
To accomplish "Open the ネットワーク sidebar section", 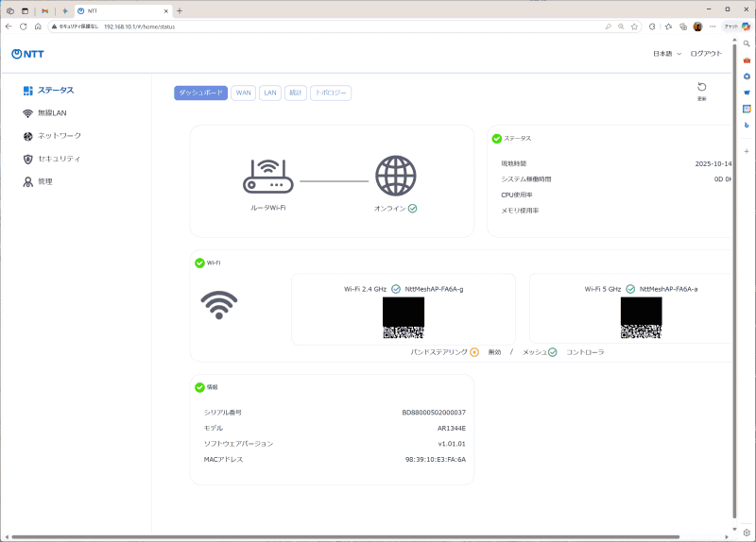I will point(52,136).
